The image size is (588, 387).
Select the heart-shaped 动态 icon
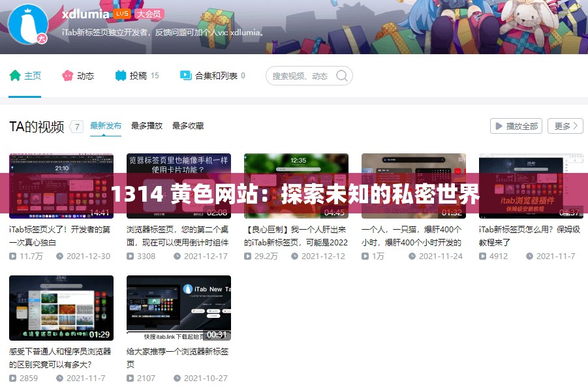coord(68,76)
